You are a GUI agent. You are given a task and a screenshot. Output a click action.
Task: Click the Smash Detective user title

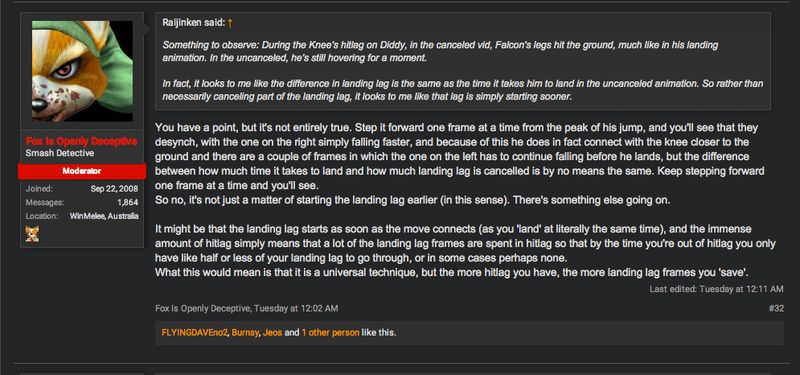(x=60, y=153)
